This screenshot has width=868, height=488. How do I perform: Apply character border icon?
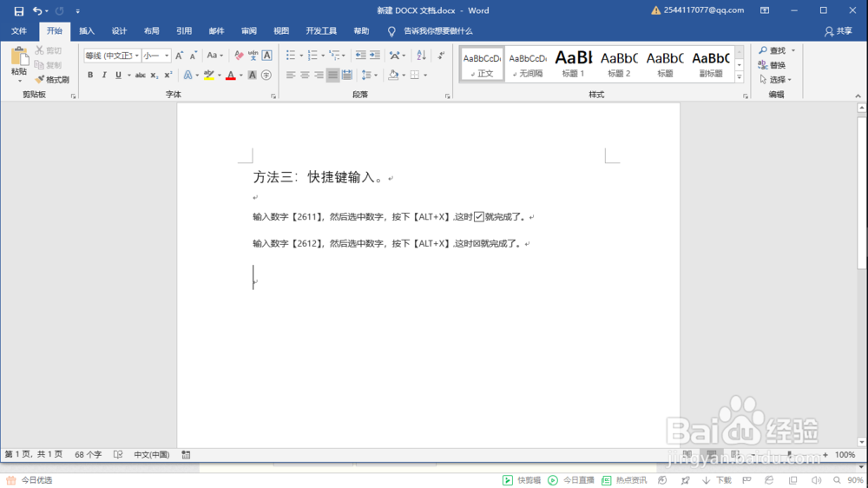pyautogui.click(x=266, y=56)
